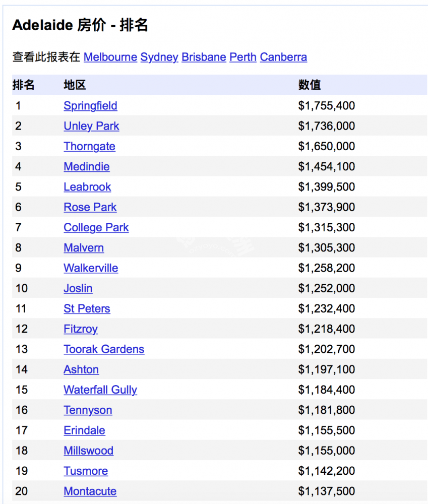Open the Melbourne report link
Viewport: 428px width, 504px height.
point(110,57)
